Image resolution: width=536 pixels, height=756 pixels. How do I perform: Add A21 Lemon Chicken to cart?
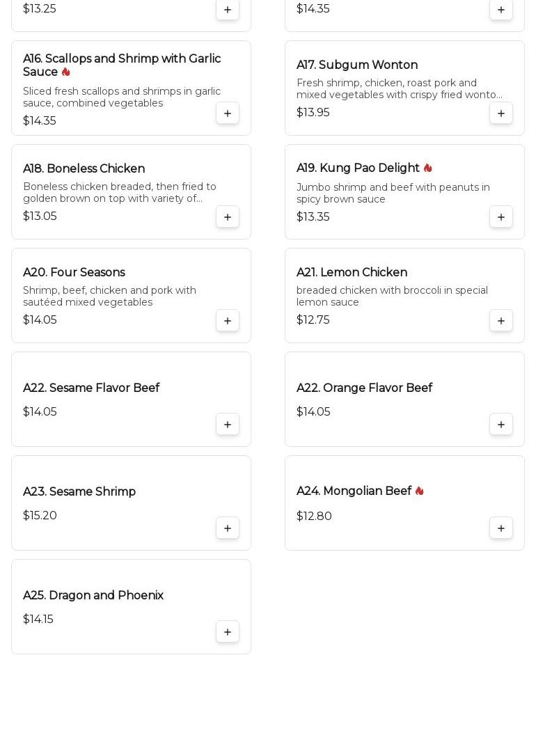(501, 321)
